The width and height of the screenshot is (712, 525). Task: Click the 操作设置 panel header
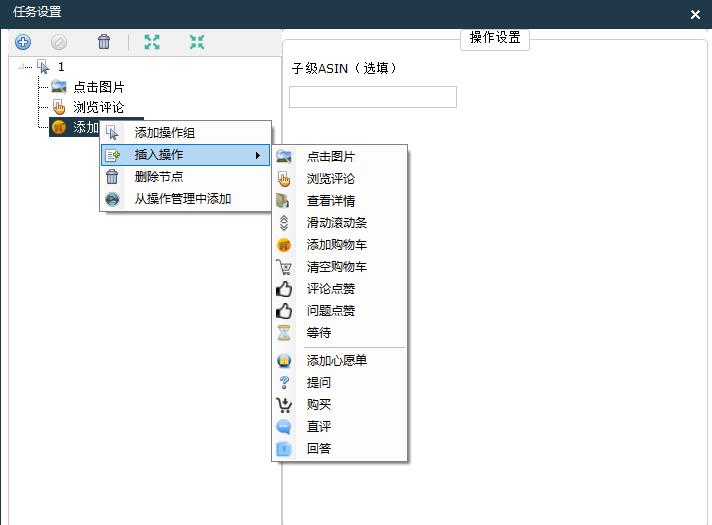tap(495, 38)
